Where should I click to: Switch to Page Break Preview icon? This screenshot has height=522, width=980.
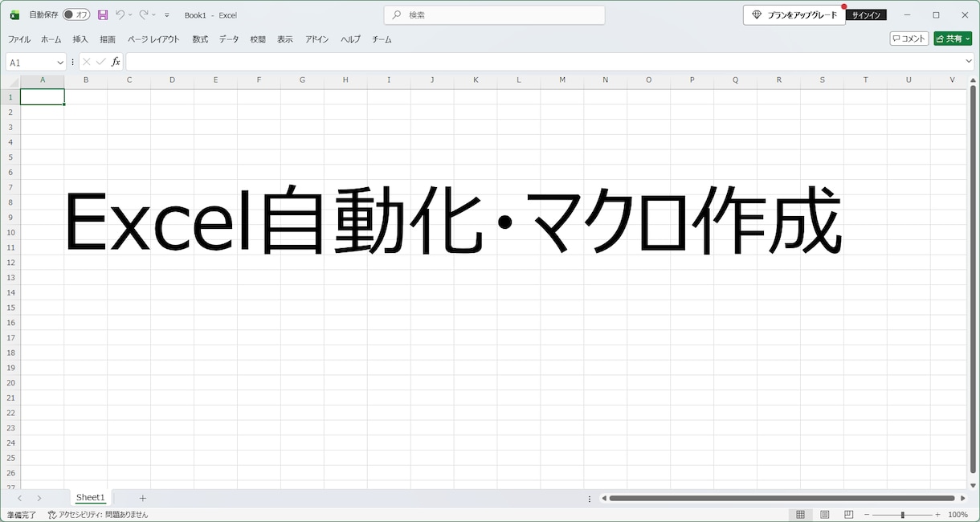pos(848,515)
